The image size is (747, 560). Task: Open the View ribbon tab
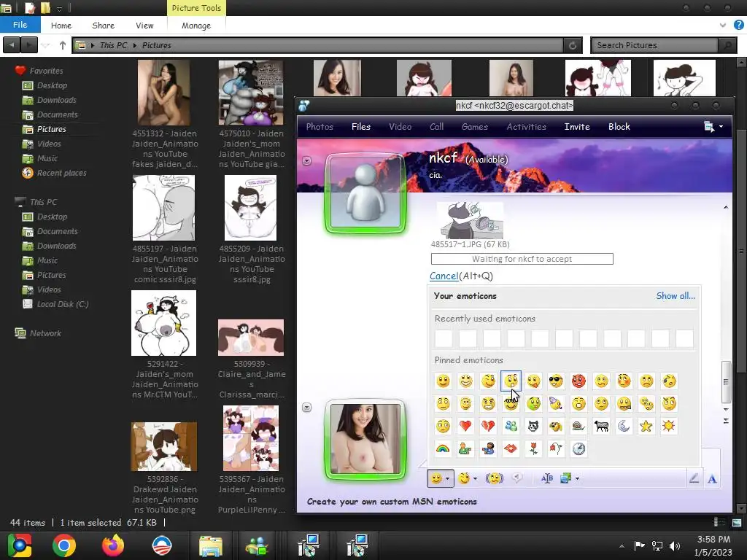tap(144, 26)
